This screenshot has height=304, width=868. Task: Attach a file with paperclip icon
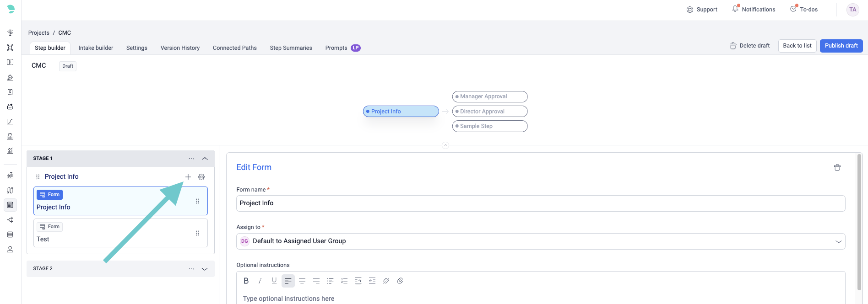point(400,281)
